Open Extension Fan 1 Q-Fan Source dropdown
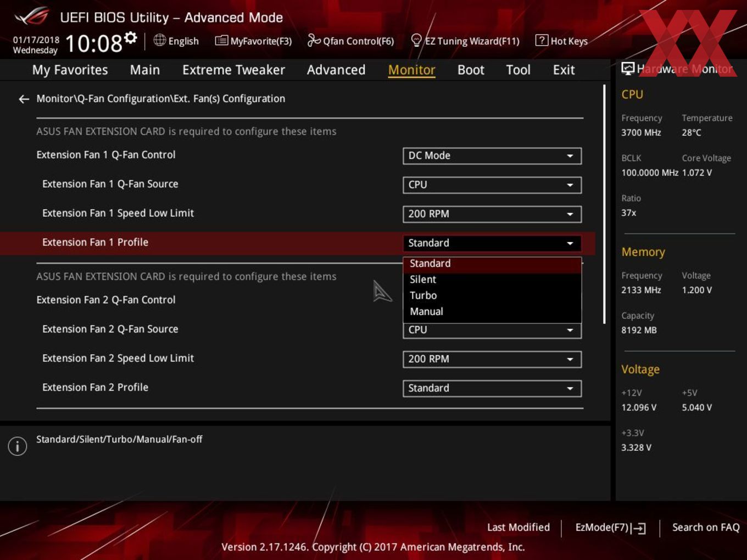Screen dimensions: 747x560 492,185
